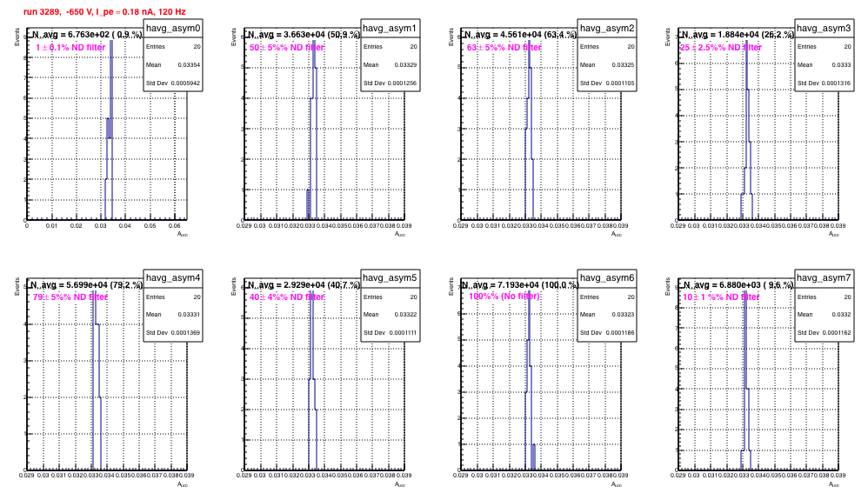Click the 0.06 x-axis tick in havg_asym0 plot
868x500 pixels.
(x=174, y=226)
